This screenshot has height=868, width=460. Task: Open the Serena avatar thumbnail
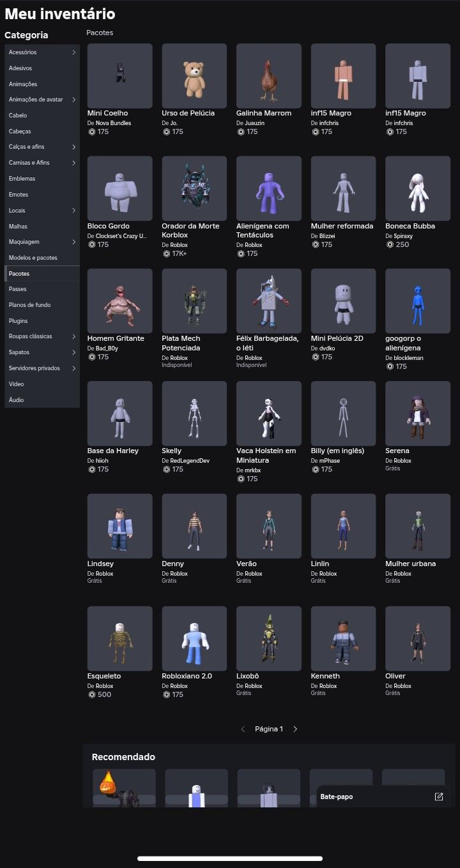[x=418, y=414]
